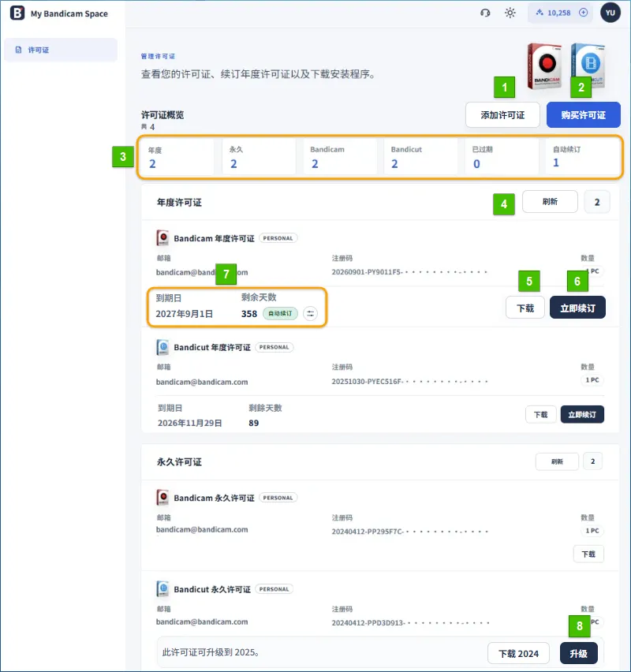
Task: Click email under Bandicut 年度许可证
Action: click(202, 382)
